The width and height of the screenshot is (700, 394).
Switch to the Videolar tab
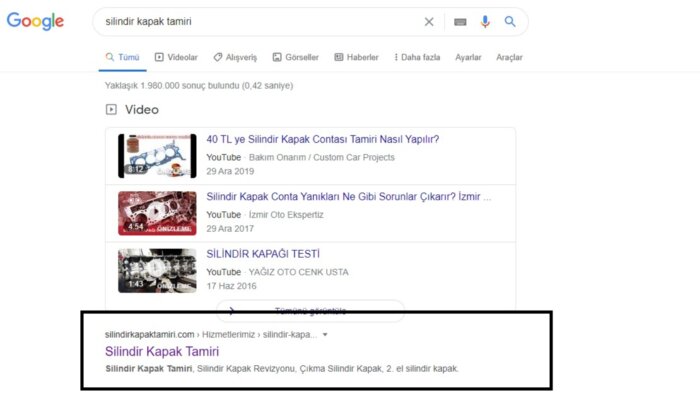pos(176,57)
